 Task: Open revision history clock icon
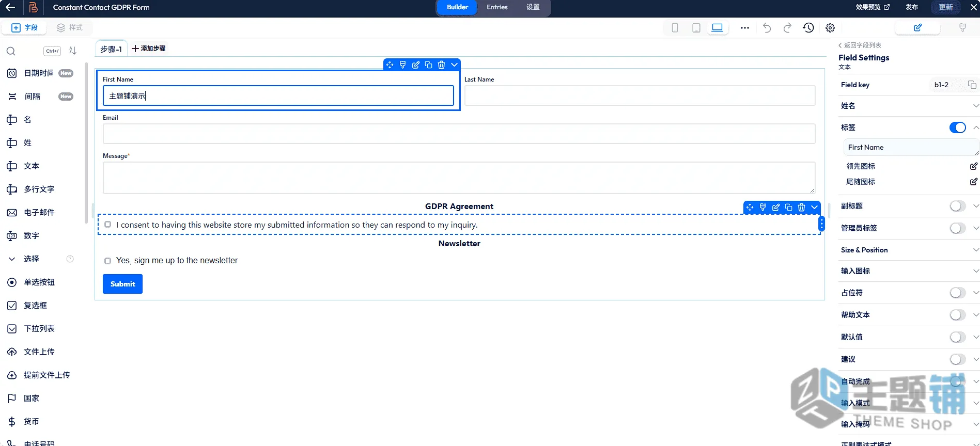[808, 28]
